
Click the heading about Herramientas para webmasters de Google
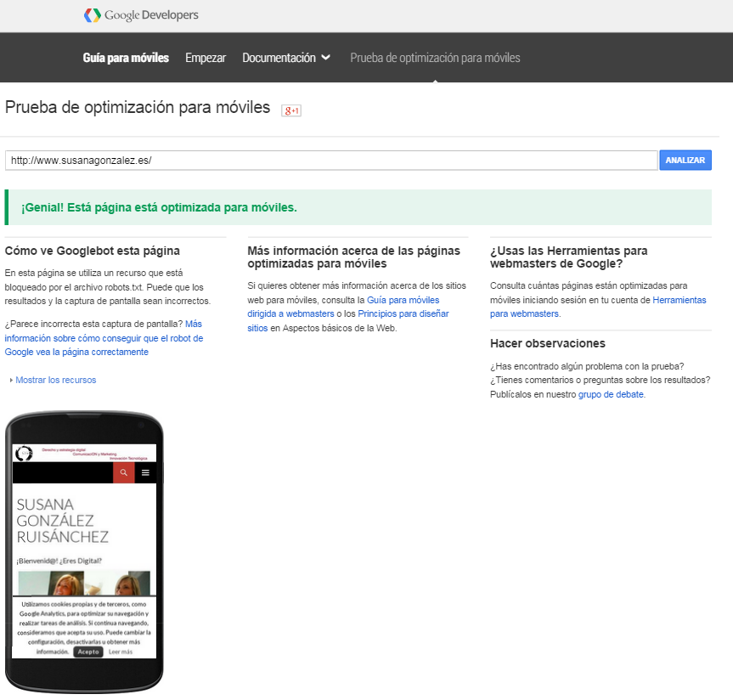pos(568,257)
